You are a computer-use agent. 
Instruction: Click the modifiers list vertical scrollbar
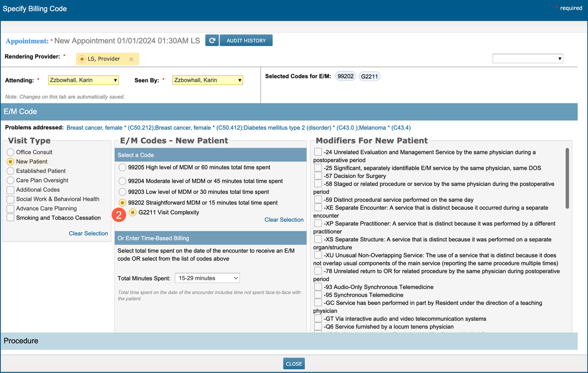point(567,178)
